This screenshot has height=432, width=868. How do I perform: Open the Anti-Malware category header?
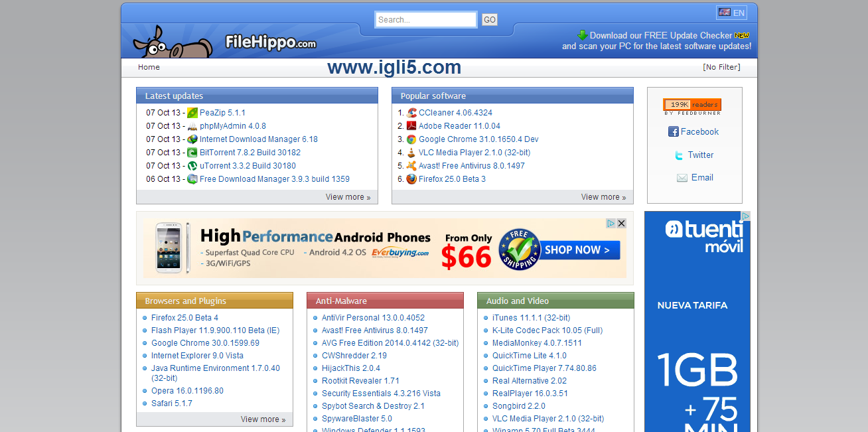(x=341, y=301)
